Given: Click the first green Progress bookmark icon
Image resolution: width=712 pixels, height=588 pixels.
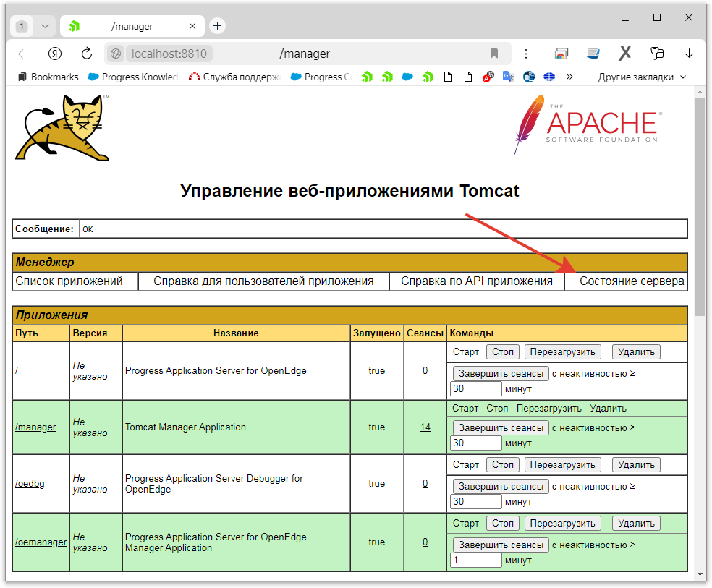Looking at the screenshot, I should point(367,77).
